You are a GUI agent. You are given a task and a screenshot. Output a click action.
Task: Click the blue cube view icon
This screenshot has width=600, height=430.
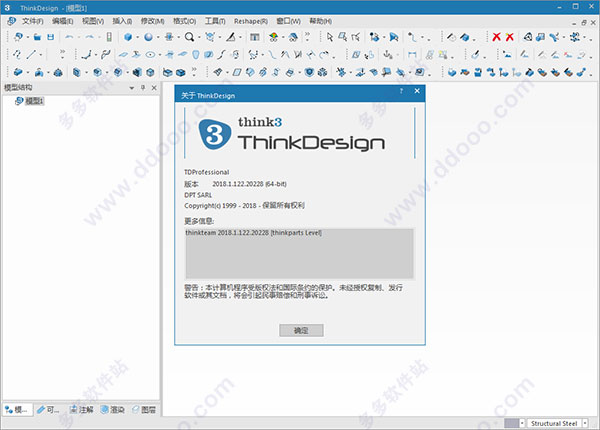tap(128, 37)
